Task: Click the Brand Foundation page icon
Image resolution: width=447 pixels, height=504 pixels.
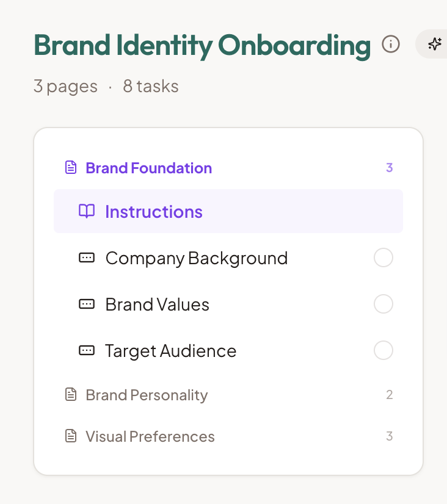Action: 71,168
